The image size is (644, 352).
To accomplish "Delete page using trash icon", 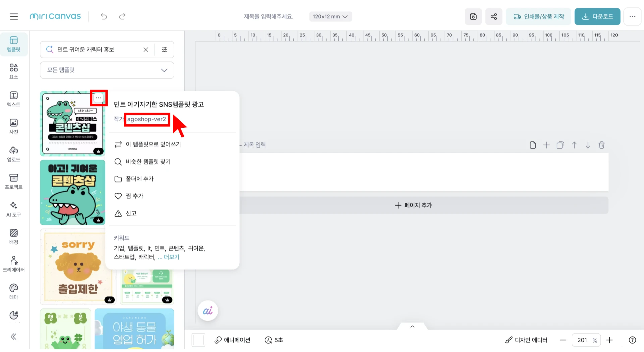I will pos(601,145).
